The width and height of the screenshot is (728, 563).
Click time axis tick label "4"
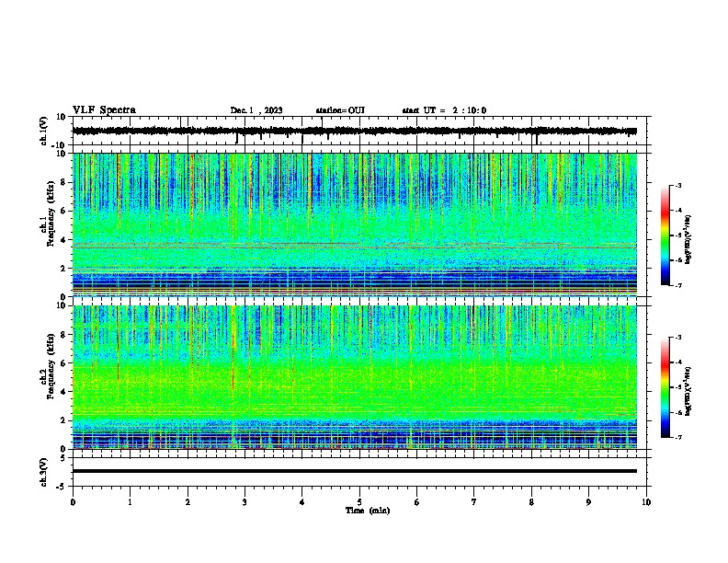coord(302,502)
